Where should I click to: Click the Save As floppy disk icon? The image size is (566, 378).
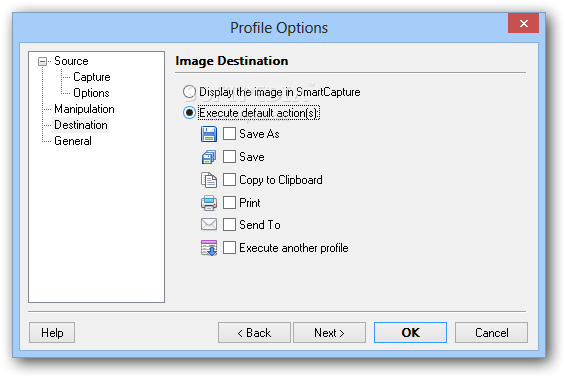coord(209,134)
